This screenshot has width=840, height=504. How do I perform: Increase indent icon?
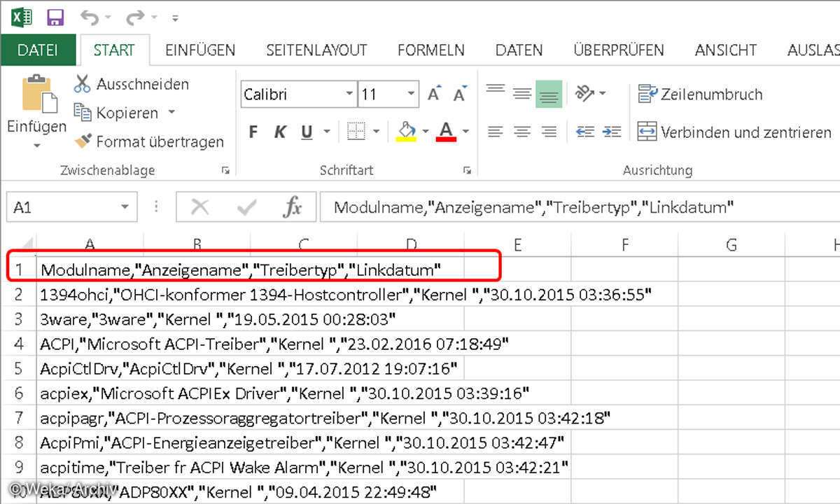click(611, 132)
